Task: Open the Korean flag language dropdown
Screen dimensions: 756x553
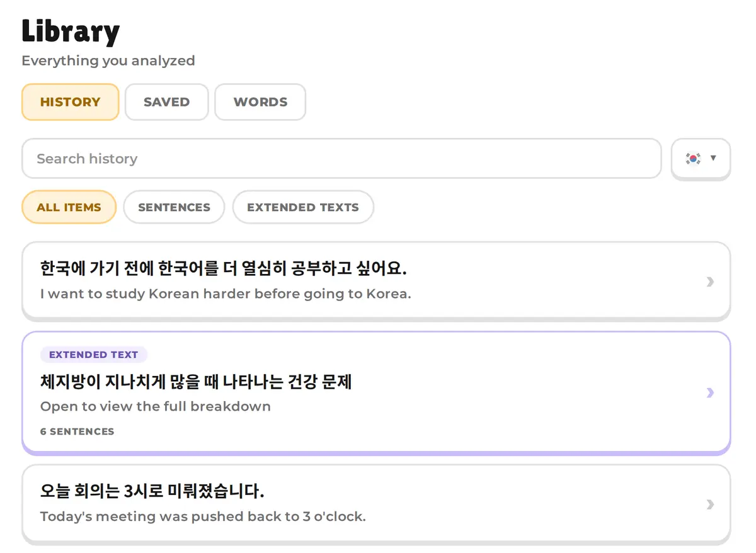Action: tap(701, 158)
